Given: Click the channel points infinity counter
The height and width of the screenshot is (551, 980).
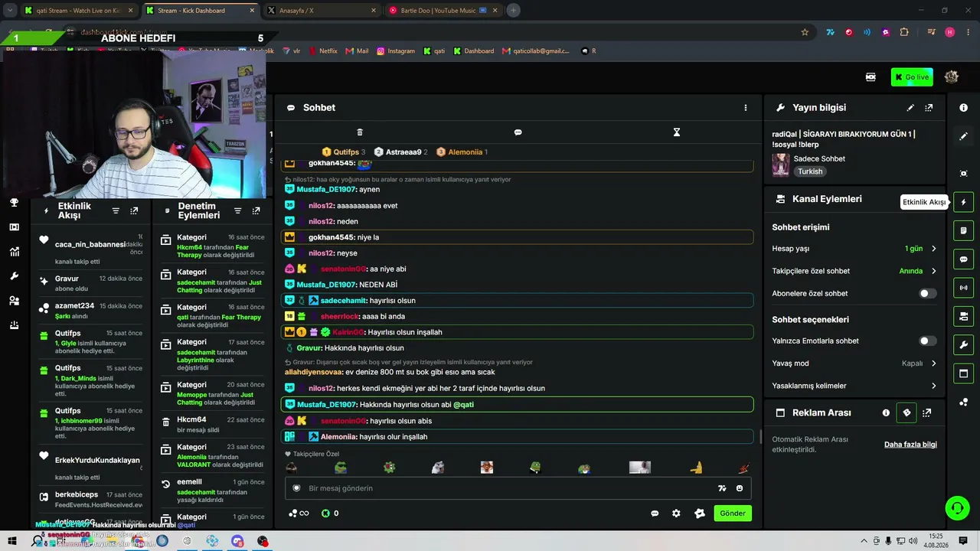Looking at the screenshot, I should tap(299, 514).
